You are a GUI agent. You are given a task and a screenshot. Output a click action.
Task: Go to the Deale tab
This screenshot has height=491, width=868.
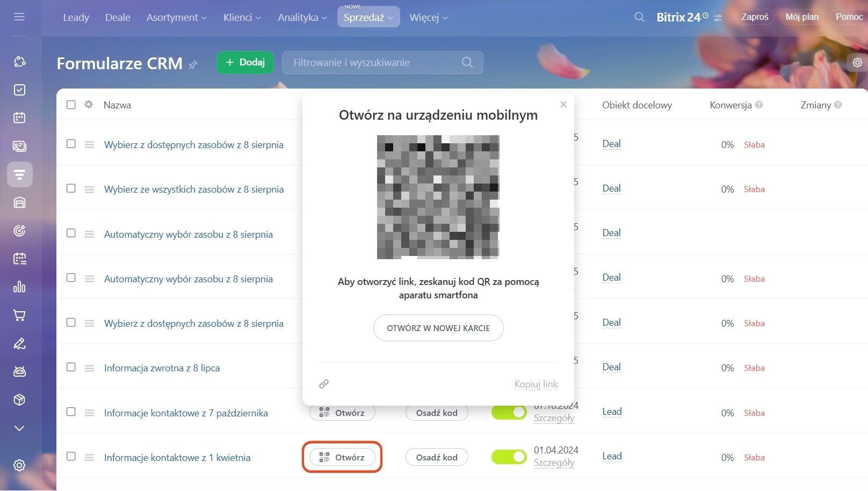pyautogui.click(x=118, y=17)
